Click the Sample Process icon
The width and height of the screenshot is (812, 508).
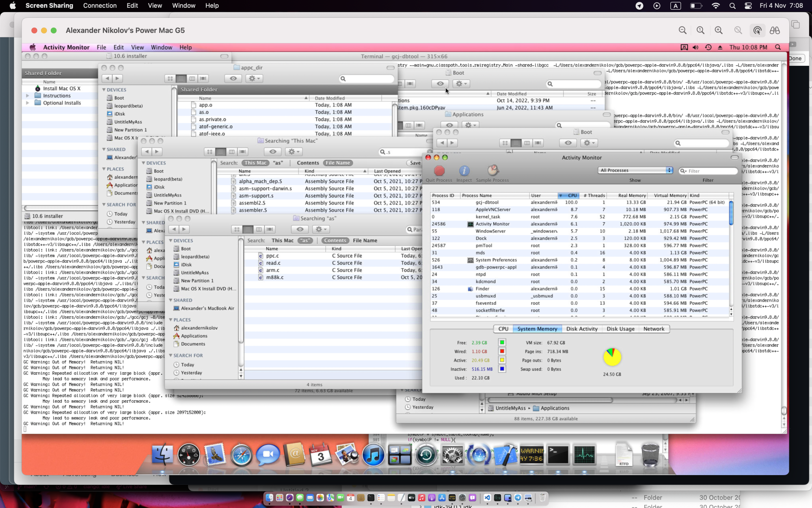pyautogui.click(x=492, y=171)
